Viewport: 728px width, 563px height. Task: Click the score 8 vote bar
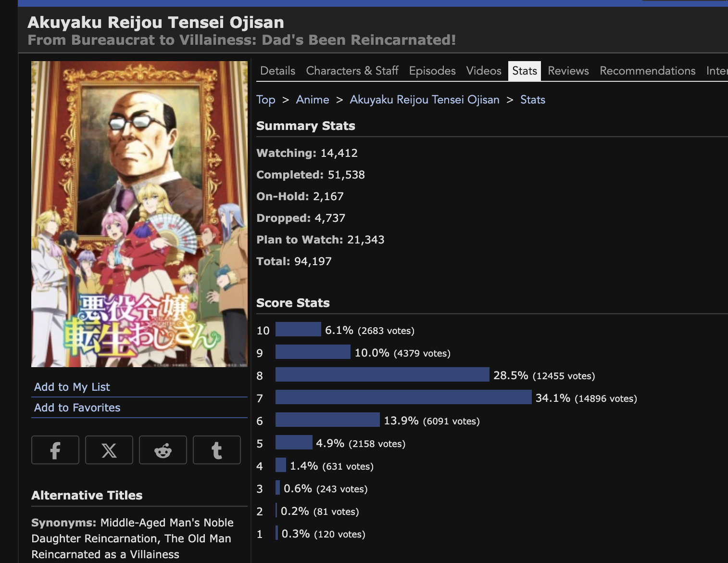coord(382,375)
